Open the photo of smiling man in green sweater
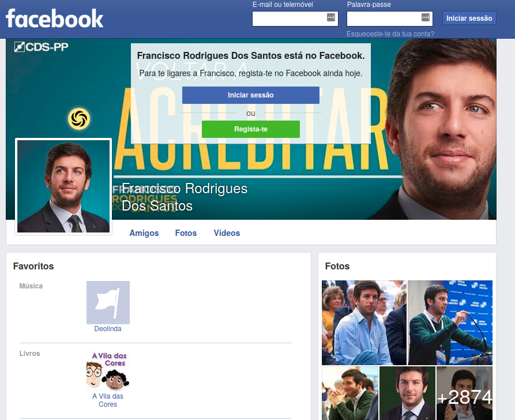 (x=350, y=393)
